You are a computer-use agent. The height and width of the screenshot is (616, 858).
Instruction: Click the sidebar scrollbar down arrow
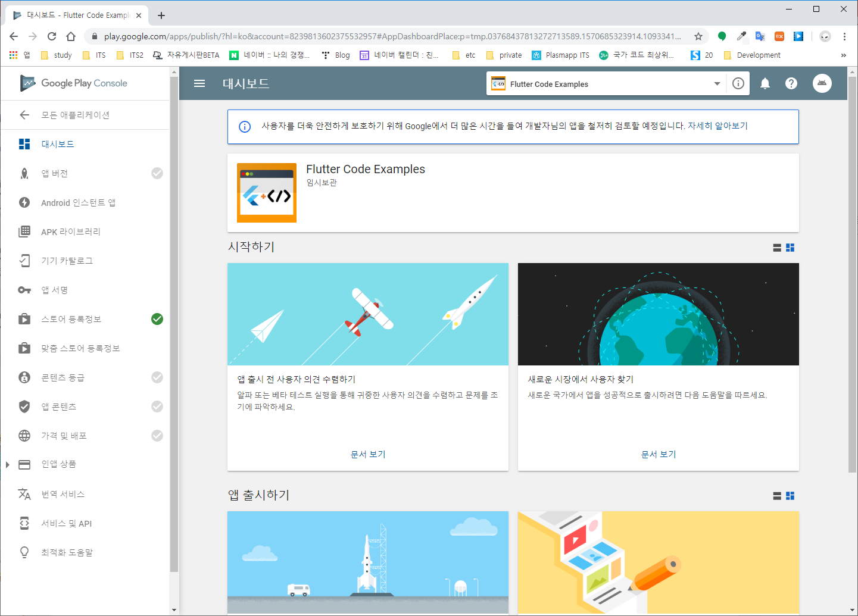point(174,609)
